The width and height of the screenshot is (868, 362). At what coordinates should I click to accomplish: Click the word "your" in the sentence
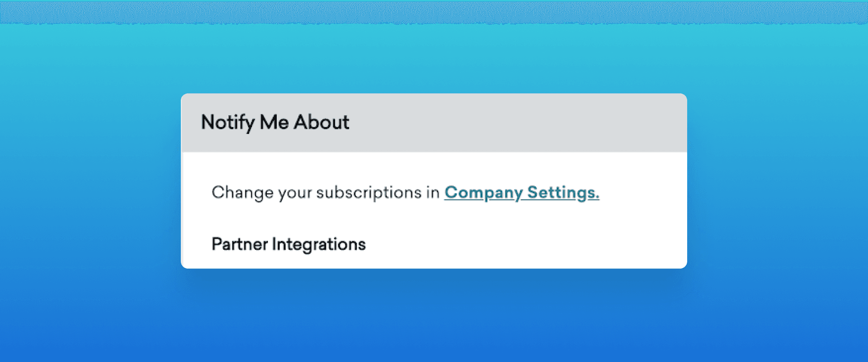[x=295, y=194]
